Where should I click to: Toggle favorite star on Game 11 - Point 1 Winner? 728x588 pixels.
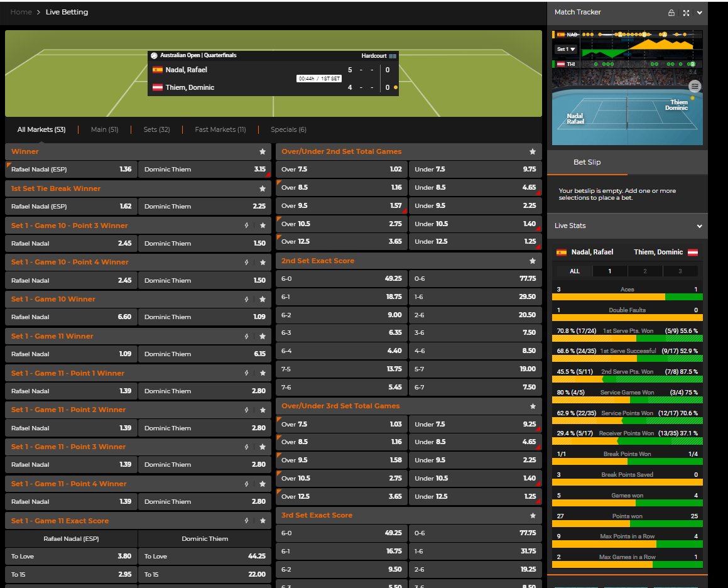263,373
